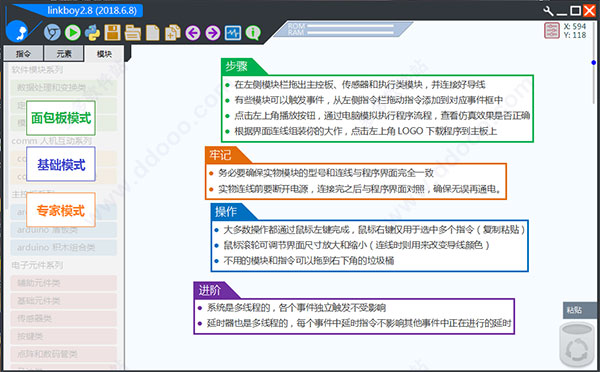600x372 pixels.
Task: Choose 专家模式 mode
Action: pyautogui.click(x=61, y=210)
